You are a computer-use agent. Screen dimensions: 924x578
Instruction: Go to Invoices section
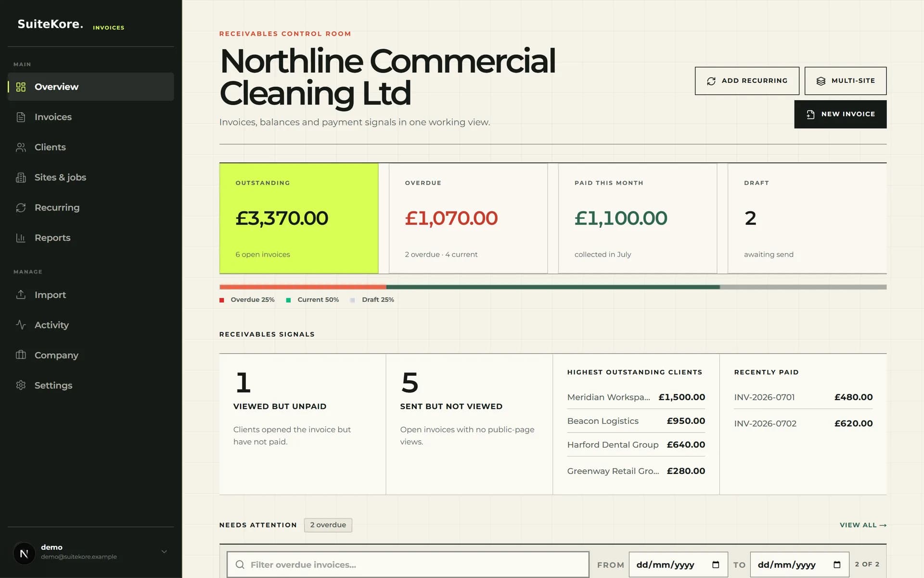[91, 117]
